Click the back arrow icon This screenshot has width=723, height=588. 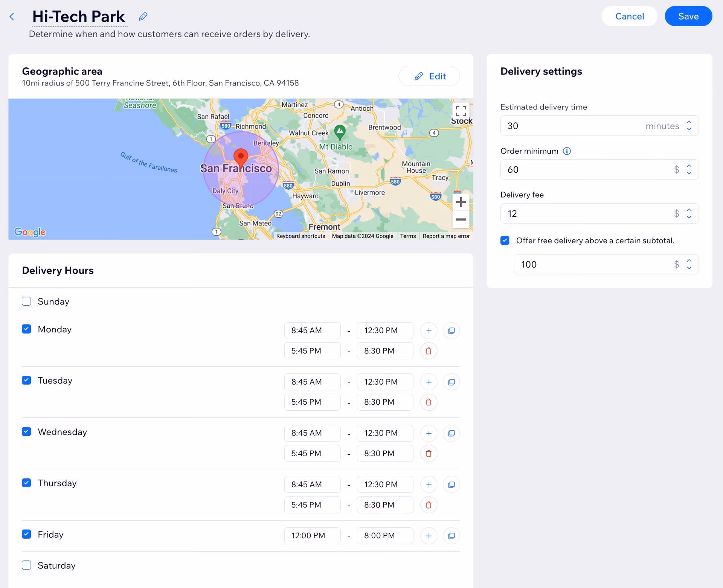(x=12, y=17)
